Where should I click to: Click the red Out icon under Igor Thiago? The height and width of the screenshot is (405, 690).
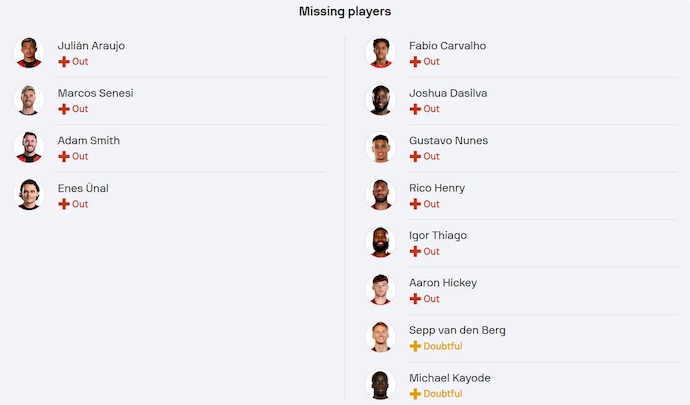415,252
